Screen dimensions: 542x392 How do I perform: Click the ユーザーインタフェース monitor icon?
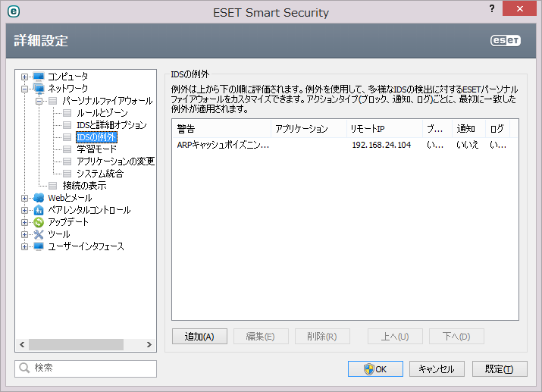pos(39,246)
